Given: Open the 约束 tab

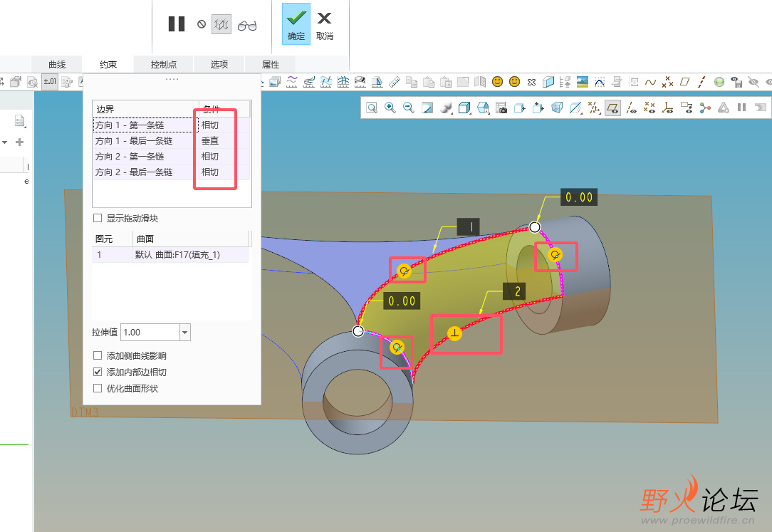Looking at the screenshot, I should point(108,65).
